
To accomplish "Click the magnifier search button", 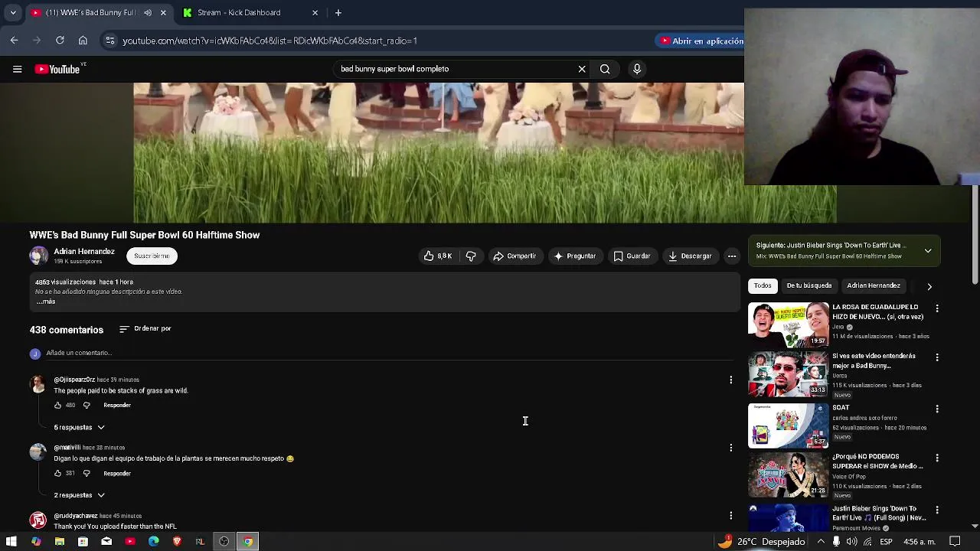I will [605, 69].
